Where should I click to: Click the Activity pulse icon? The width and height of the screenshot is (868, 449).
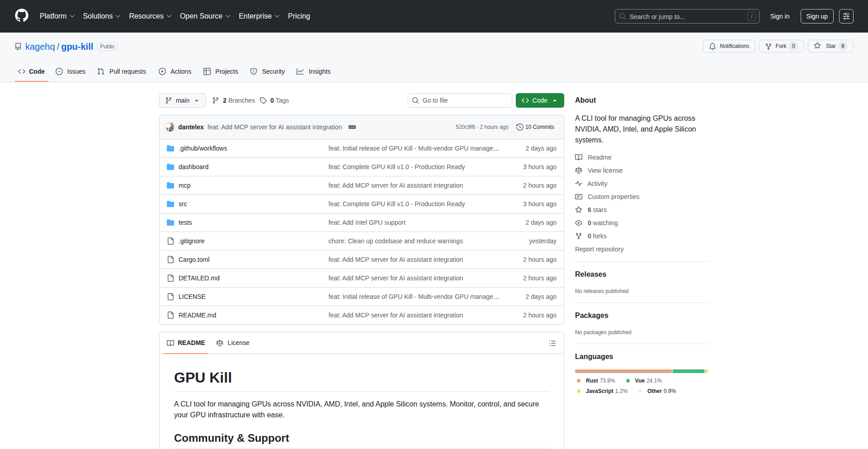coord(579,184)
